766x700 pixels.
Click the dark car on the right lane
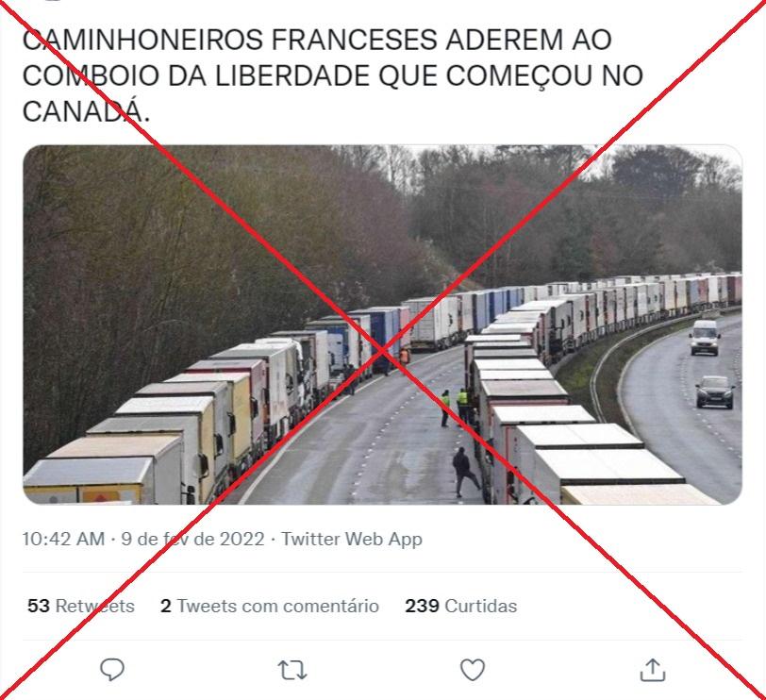[715, 392]
